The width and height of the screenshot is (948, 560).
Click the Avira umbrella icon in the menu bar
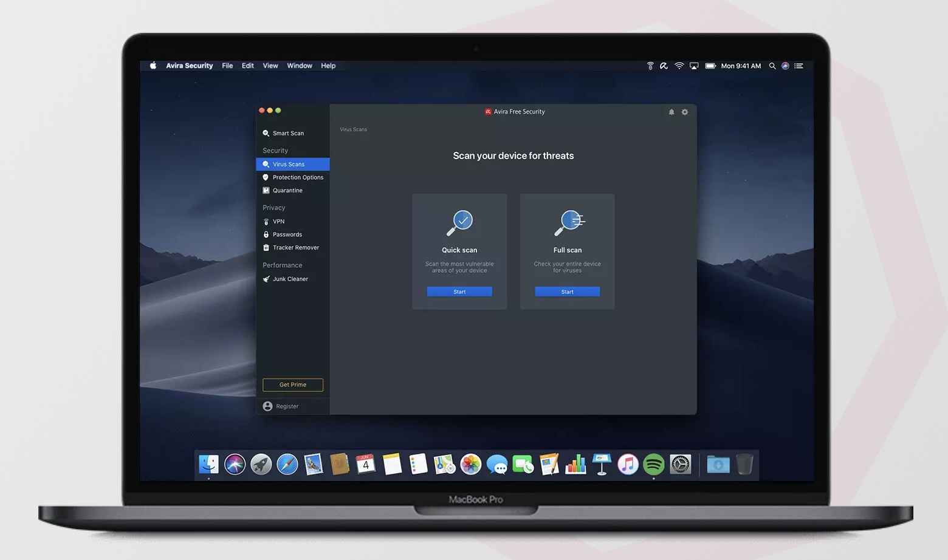(x=664, y=66)
